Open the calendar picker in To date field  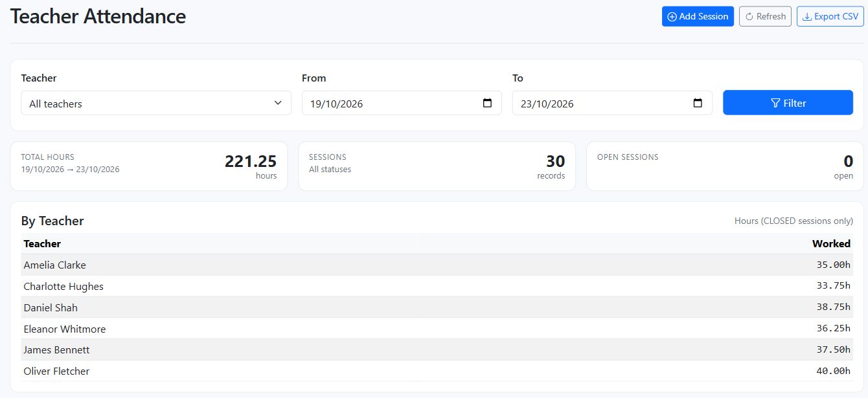[698, 103]
